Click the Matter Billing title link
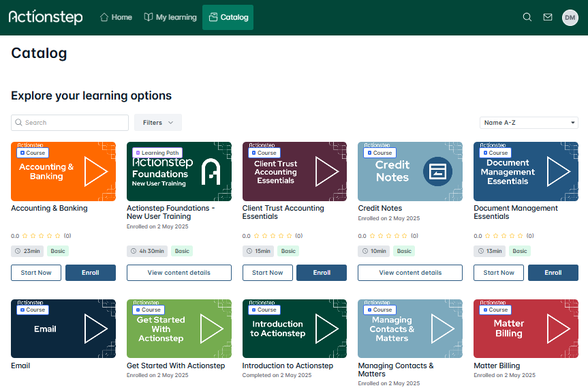588x388 pixels. click(x=497, y=366)
